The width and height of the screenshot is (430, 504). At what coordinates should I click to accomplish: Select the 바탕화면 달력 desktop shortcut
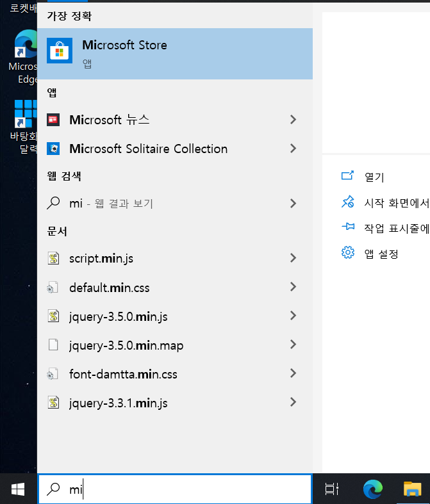(23, 127)
